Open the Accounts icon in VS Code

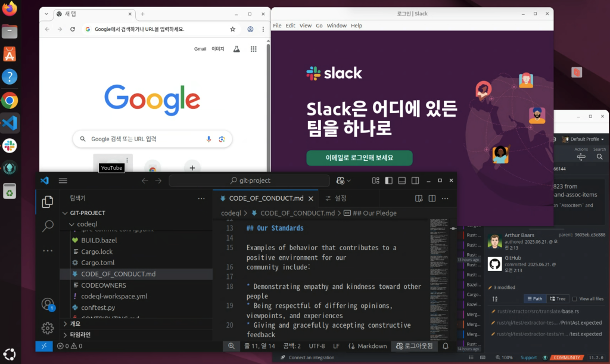[48, 304]
